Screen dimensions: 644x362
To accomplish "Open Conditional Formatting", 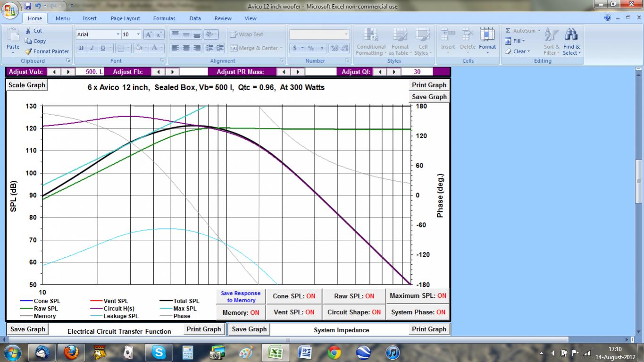I will point(371,42).
